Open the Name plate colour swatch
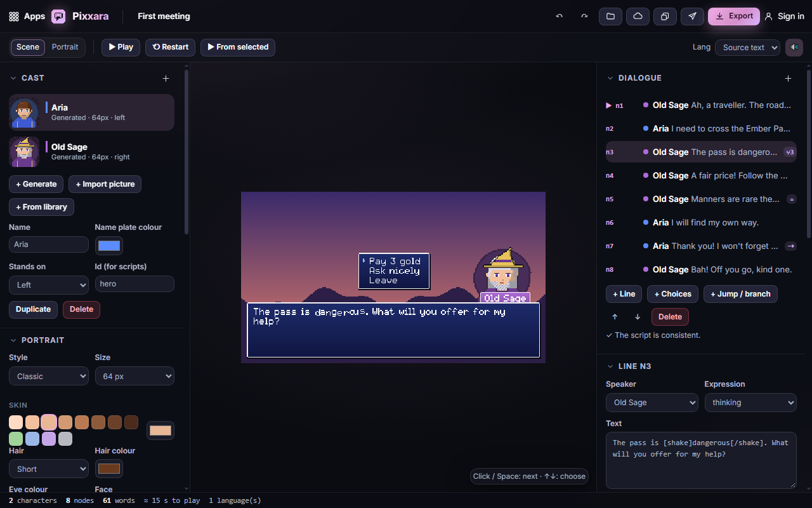 point(109,245)
